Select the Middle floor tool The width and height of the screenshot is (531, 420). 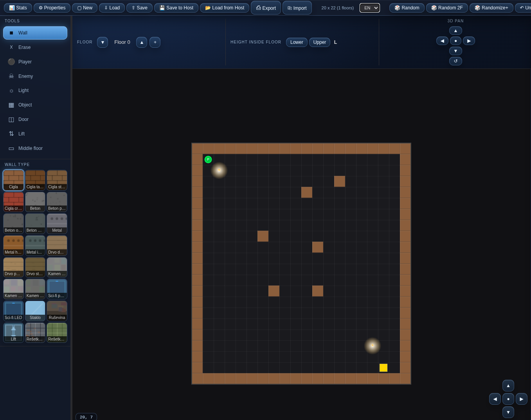pyautogui.click(x=35, y=148)
